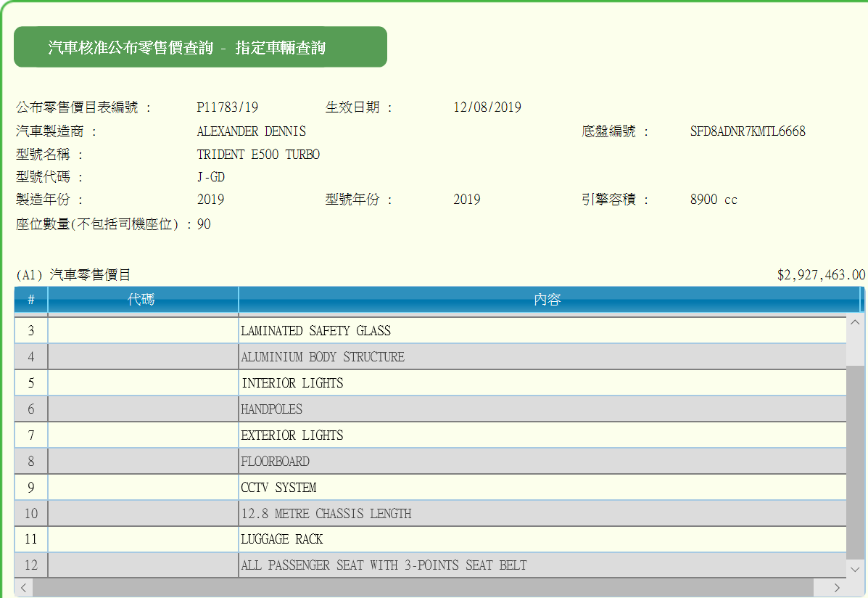Click the effective date '12/08/2019'

click(487, 107)
